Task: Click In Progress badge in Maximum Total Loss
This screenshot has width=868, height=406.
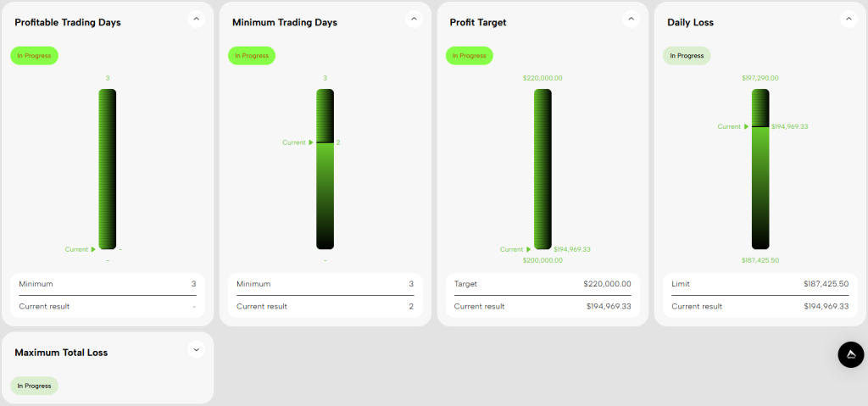Action: click(x=34, y=386)
